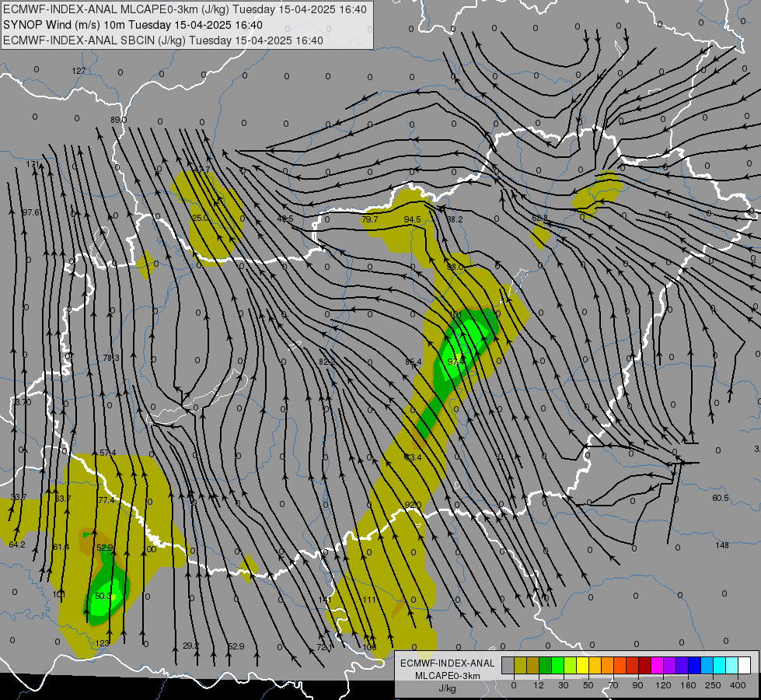Select the dark red swatch in the colorbar
The width and height of the screenshot is (761, 700).
click(644, 666)
